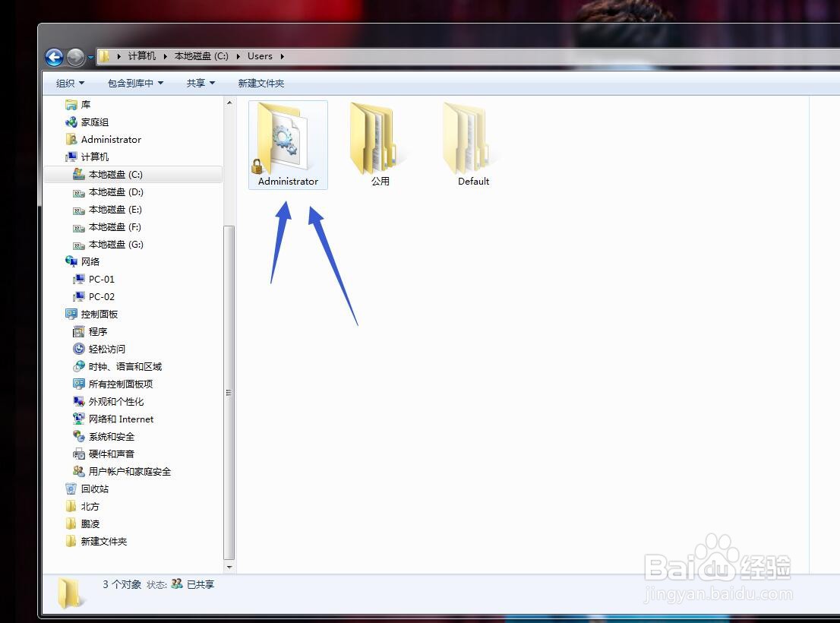Open the 共享 toolbar menu
840x623 pixels.
click(201, 83)
